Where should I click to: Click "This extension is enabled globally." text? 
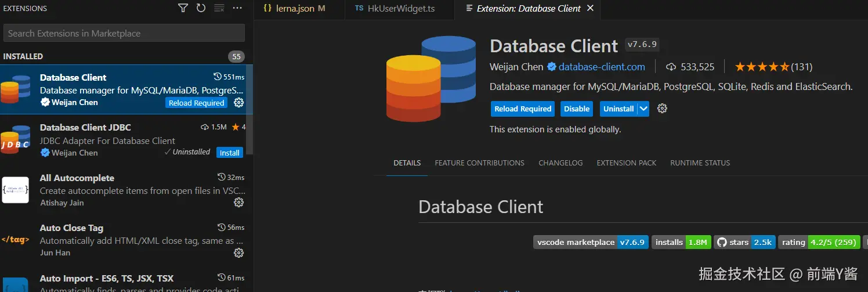[555, 129]
